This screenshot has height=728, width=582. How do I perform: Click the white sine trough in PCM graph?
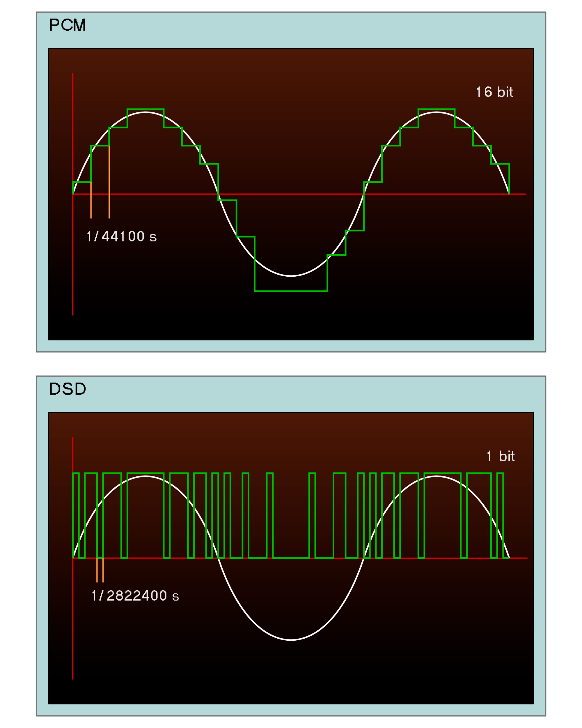tap(291, 276)
